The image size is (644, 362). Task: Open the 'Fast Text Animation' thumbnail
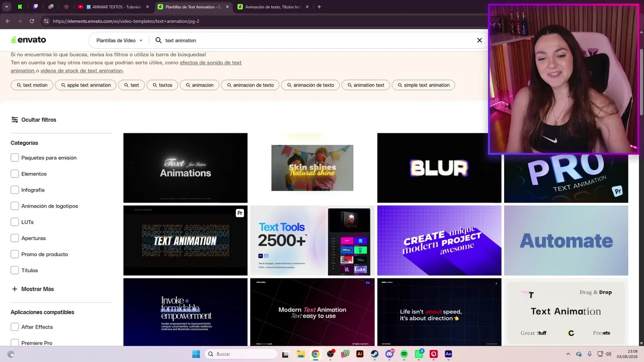click(x=185, y=240)
